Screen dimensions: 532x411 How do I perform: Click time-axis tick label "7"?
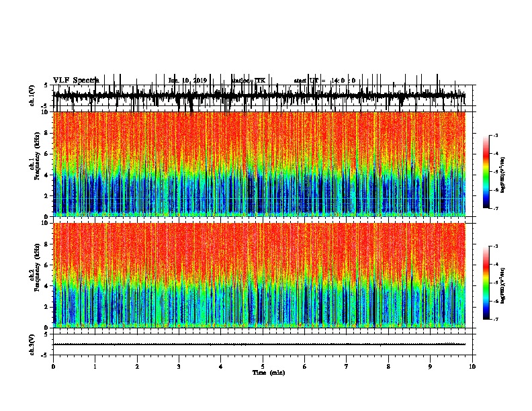point(347,367)
